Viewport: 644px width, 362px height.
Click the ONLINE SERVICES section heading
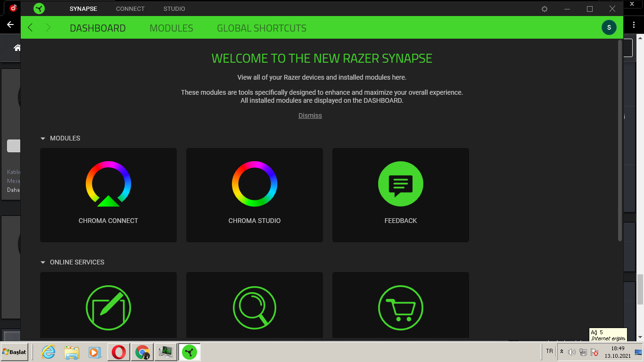click(x=77, y=262)
